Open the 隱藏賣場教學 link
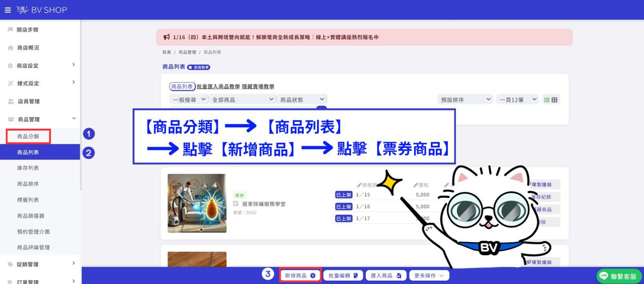644x284 pixels. pyautogui.click(x=258, y=87)
